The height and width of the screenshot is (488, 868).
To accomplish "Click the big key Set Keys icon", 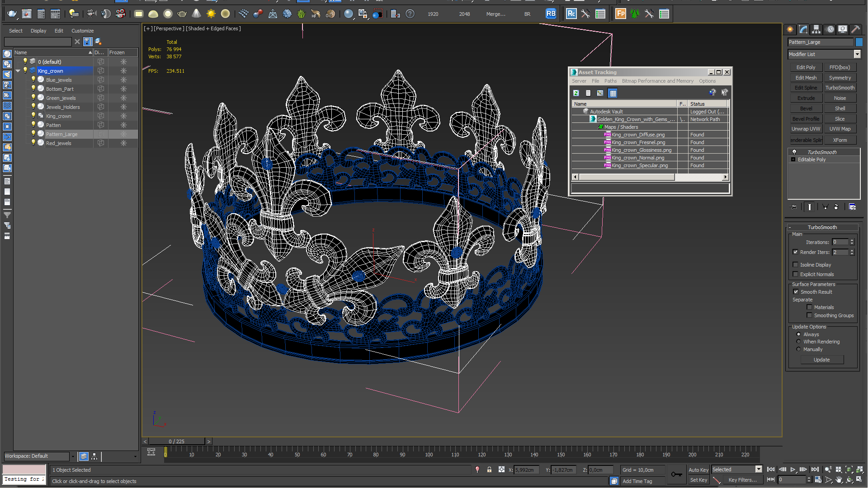I will click(676, 474).
